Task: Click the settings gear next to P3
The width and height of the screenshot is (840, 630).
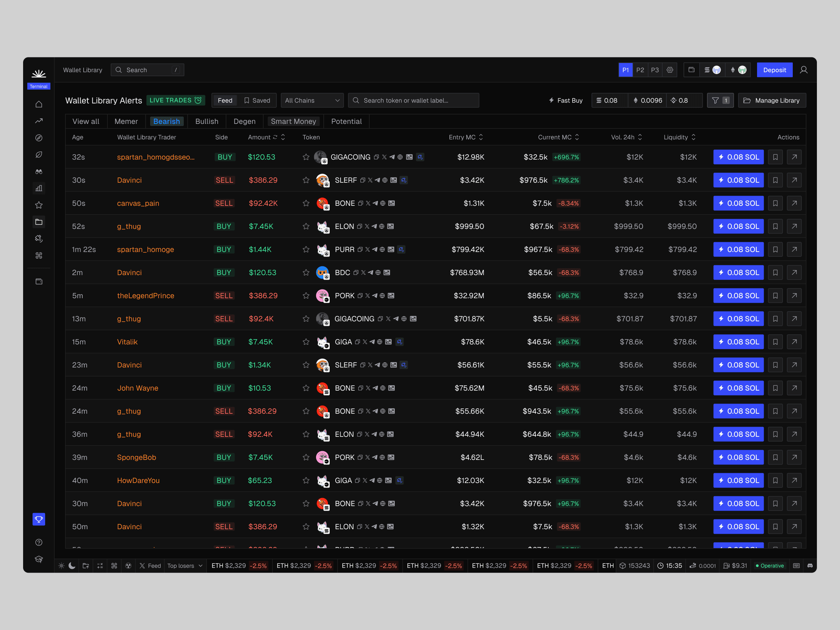Action: [670, 70]
